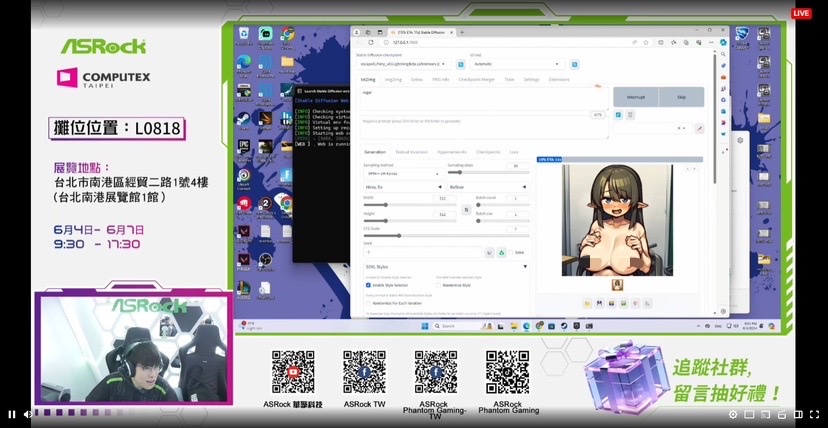Viewport: 828px width, 428px height.
Task: Click the swap width and height button
Action: tap(466, 210)
